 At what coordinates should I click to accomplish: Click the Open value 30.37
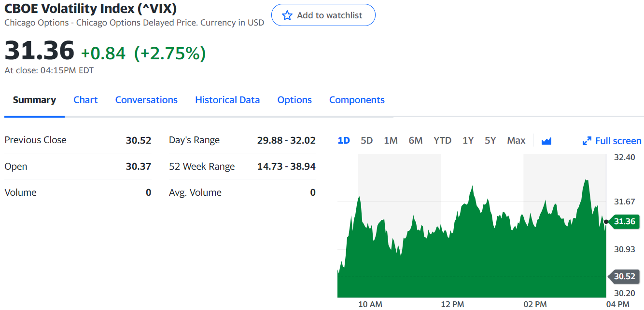point(139,166)
